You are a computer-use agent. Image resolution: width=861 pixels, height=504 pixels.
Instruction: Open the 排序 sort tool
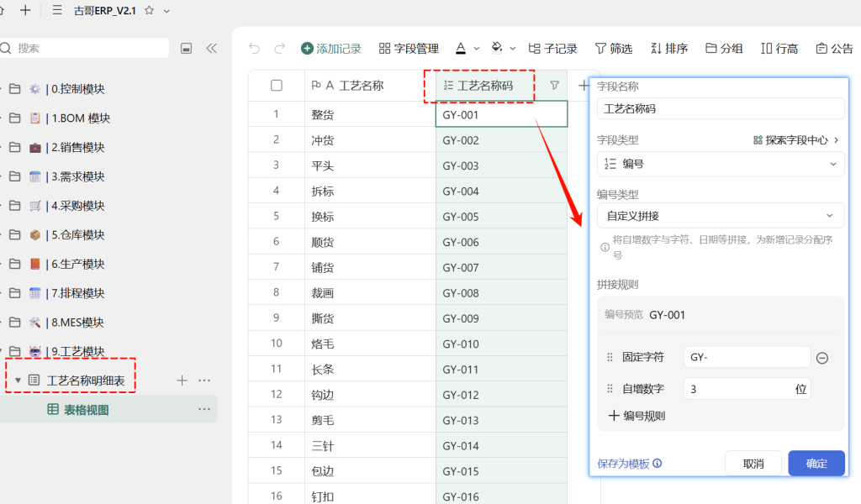coord(668,49)
